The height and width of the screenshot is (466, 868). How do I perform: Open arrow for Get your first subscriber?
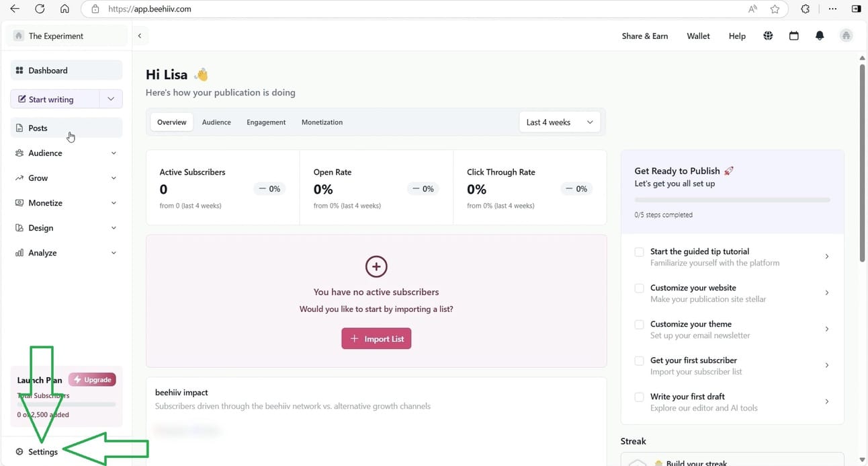pyautogui.click(x=826, y=365)
